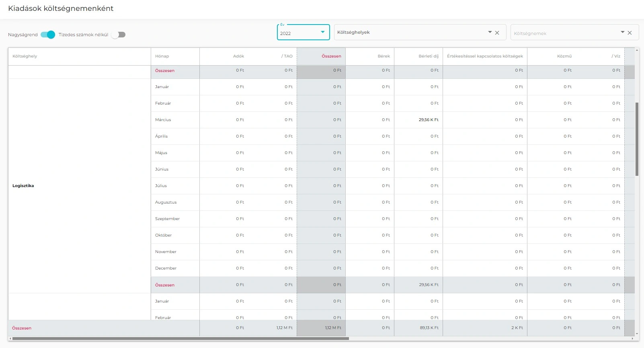Click the Közmű column header
The width and height of the screenshot is (644, 348).
click(564, 56)
